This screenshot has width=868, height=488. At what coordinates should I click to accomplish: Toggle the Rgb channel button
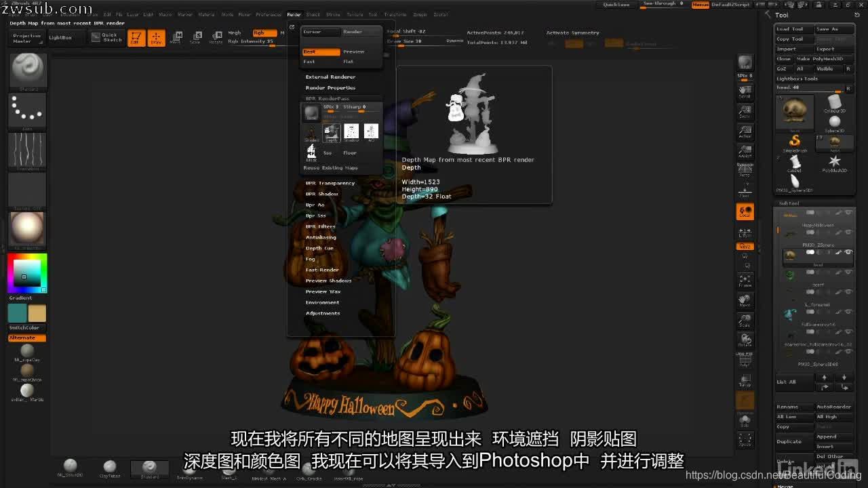pyautogui.click(x=263, y=33)
